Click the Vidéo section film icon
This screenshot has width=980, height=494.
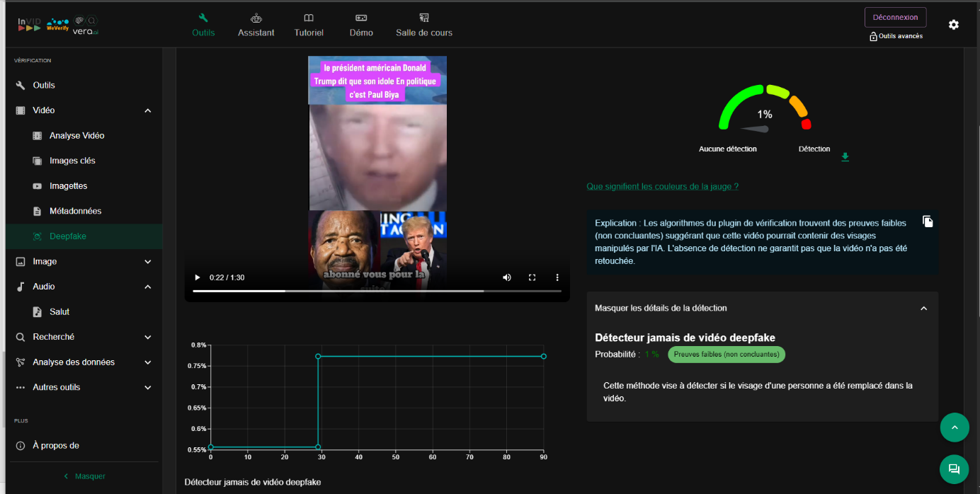click(21, 110)
